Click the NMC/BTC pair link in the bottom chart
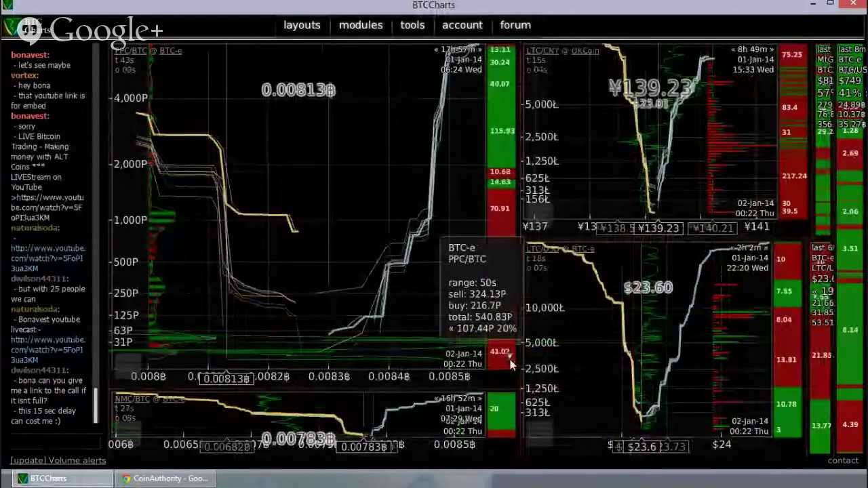Viewport: 868px width, 488px height. [x=132, y=399]
